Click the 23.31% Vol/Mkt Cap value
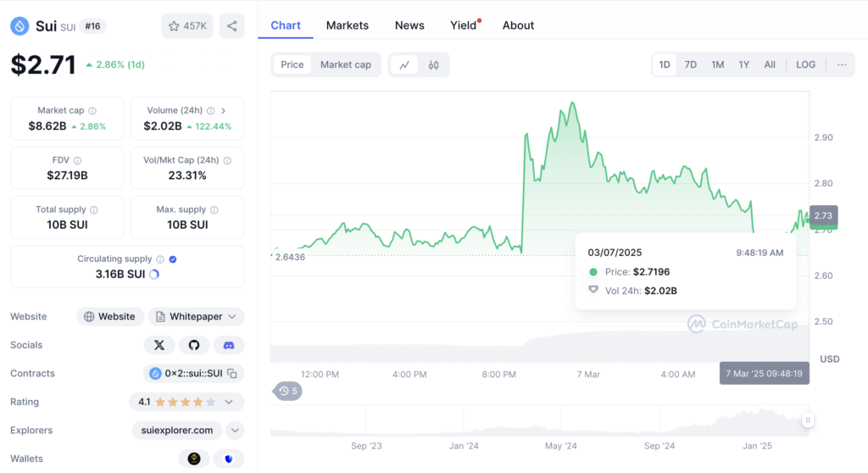This screenshot has height=473, width=868. click(x=187, y=175)
